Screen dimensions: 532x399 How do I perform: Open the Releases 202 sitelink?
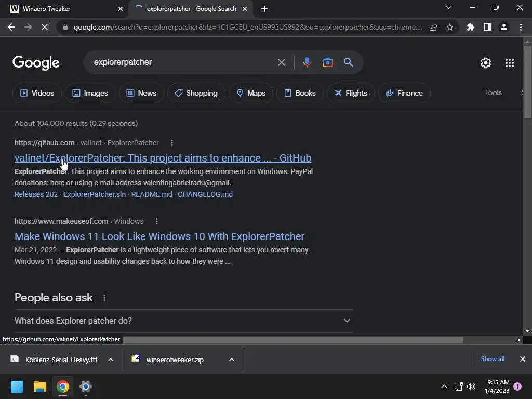coord(36,194)
